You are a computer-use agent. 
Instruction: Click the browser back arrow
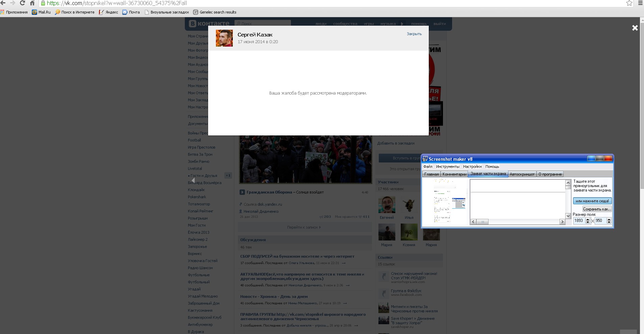click(3, 3)
